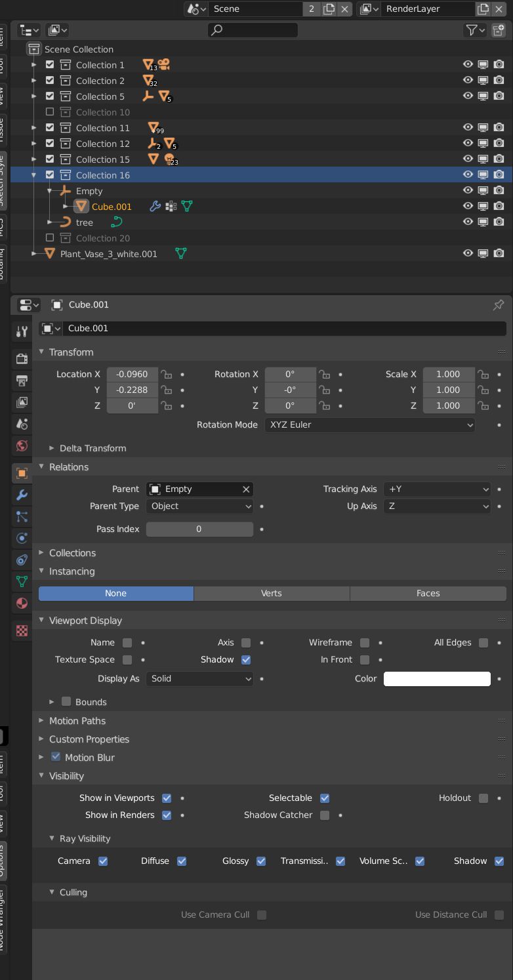This screenshot has height=980, width=513.
Task: Click the mesh data icon beside Cube.001
Action: pyautogui.click(x=187, y=206)
